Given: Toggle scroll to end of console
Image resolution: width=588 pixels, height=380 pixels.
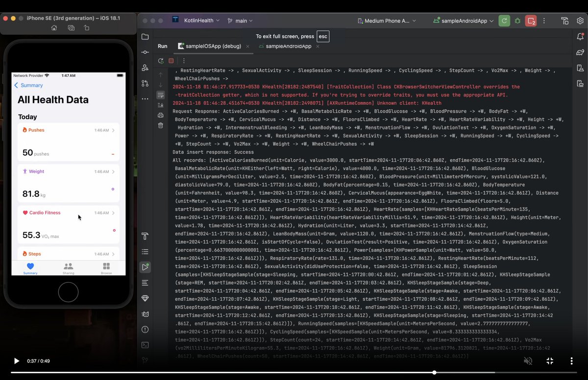Looking at the screenshot, I should tap(161, 105).
